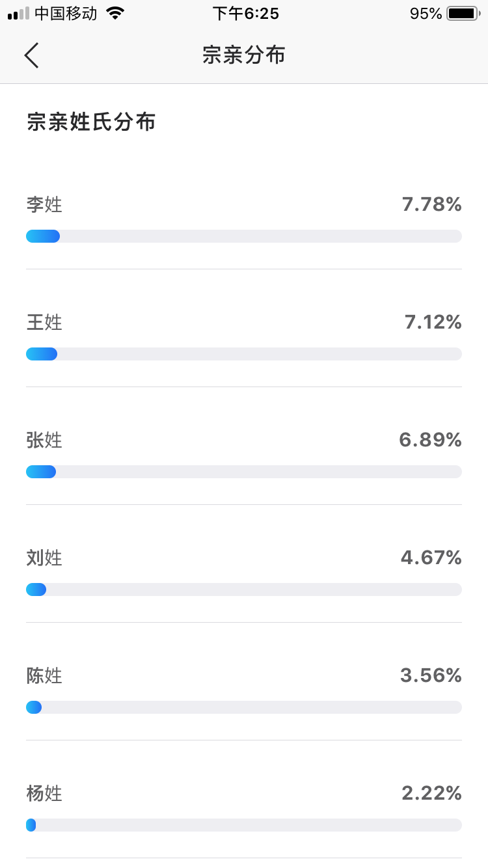Tap the 2.22% percentage value
Image resolution: width=488 pixels, height=868 pixels.
(x=431, y=794)
